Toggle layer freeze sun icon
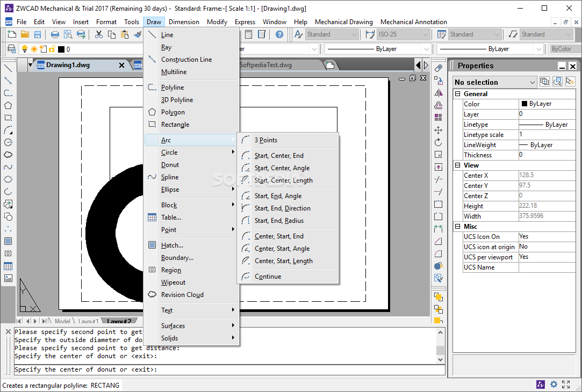The height and width of the screenshot is (392, 582). tap(34, 49)
